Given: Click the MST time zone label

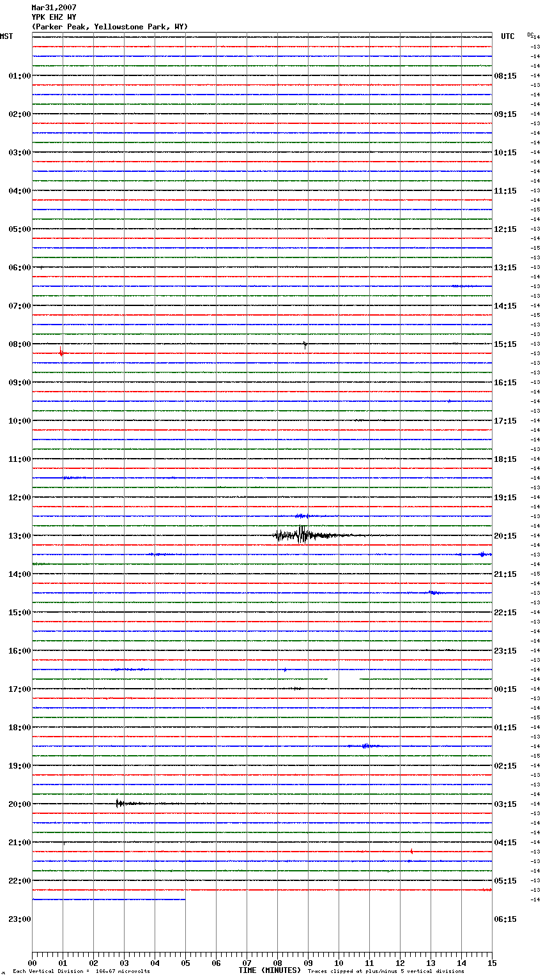Looking at the screenshot, I should pos(6,36).
